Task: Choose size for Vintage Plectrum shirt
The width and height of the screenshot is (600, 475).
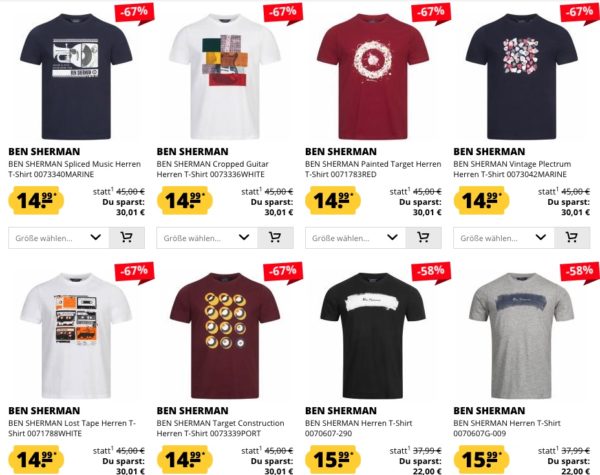Action: pyautogui.click(x=504, y=238)
